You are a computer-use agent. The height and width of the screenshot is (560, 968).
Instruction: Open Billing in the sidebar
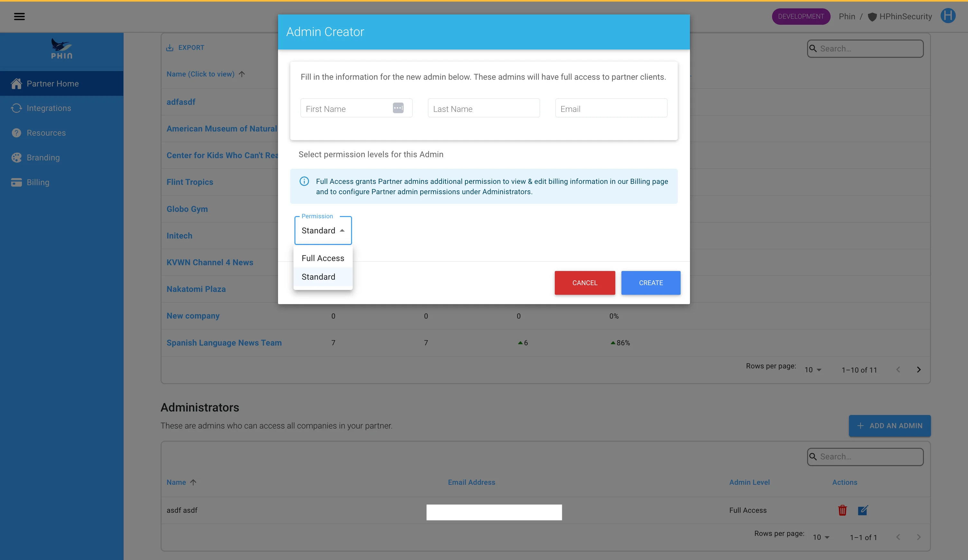[38, 182]
